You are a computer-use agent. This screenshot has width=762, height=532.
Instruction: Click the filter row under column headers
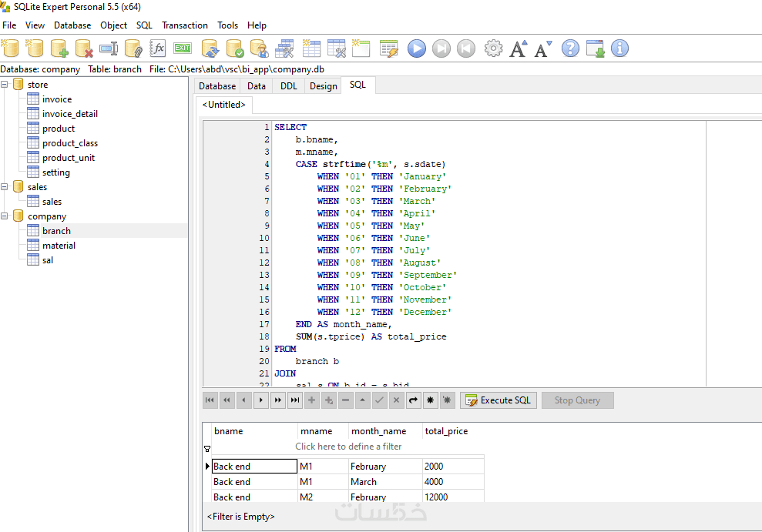(348, 447)
